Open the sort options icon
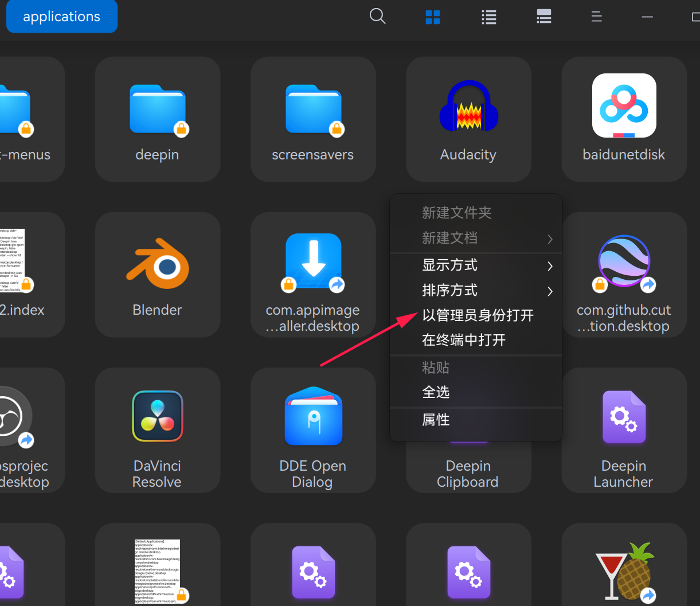 pos(596,17)
